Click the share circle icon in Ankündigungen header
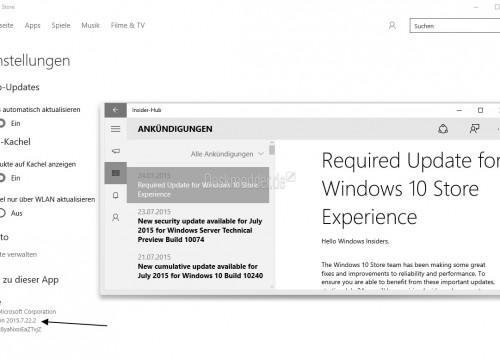Viewport: 500px width, 360px height. (443, 129)
